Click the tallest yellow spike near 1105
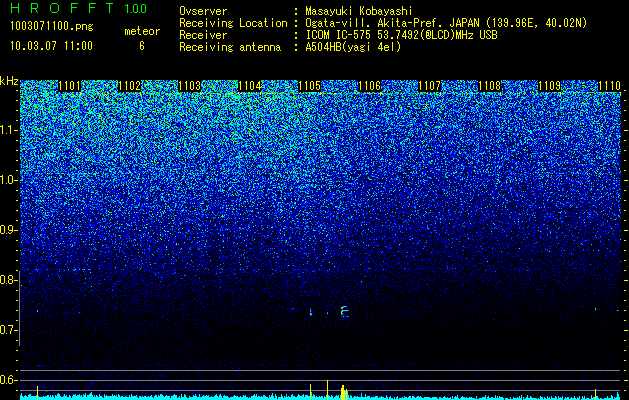This screenshot has width=629, height=400. tap(327, 389)
